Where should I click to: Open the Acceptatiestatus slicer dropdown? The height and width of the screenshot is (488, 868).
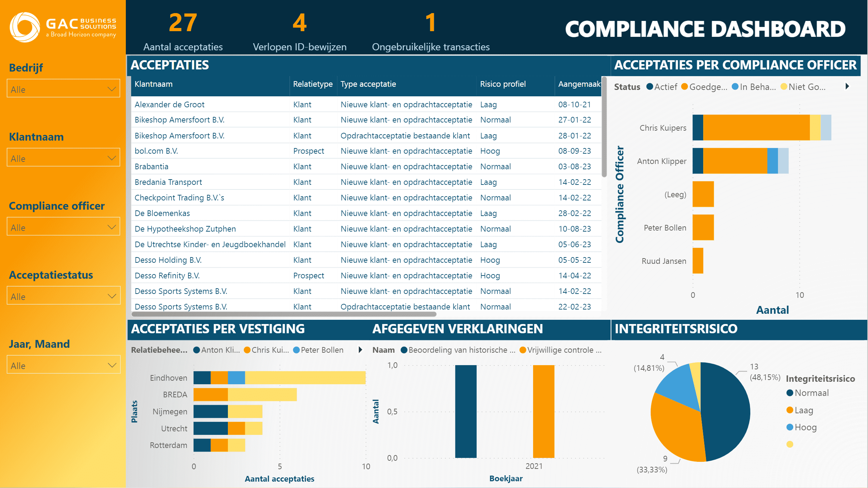click(x=63, y=296)
